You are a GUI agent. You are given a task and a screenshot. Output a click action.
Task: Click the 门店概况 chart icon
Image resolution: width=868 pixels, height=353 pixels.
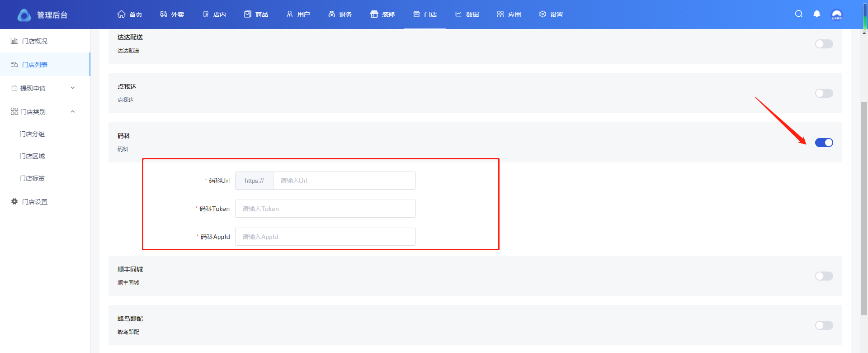coord(14,41)
